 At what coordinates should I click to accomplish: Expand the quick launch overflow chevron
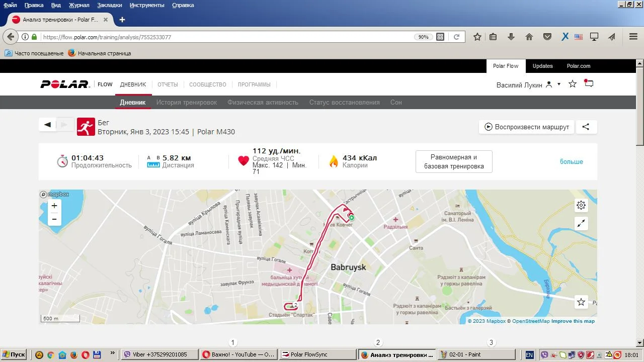coord(112,354)
